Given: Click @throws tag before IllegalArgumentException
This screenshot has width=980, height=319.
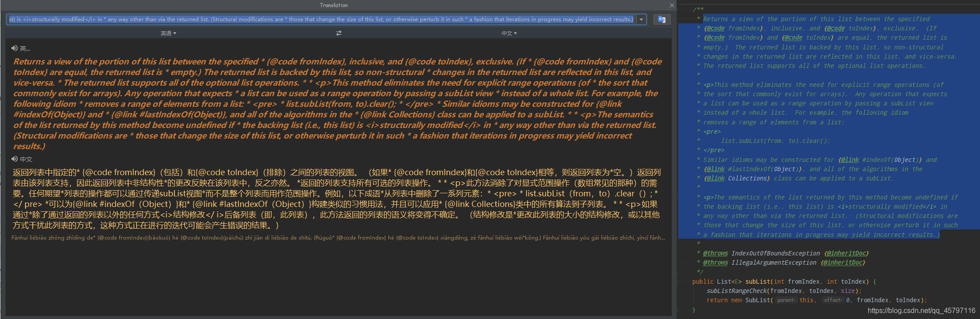Looking at the screenshot, I should tap(715, 263).
